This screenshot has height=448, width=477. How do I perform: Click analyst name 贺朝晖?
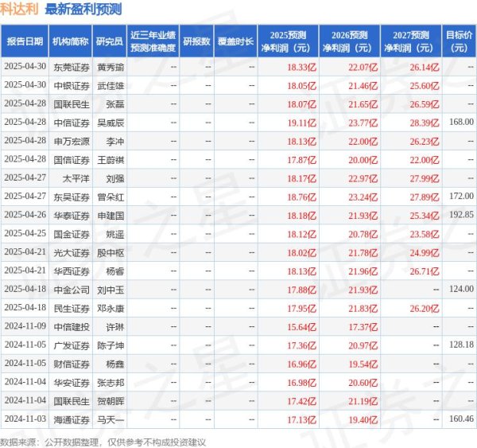[111, 401]
